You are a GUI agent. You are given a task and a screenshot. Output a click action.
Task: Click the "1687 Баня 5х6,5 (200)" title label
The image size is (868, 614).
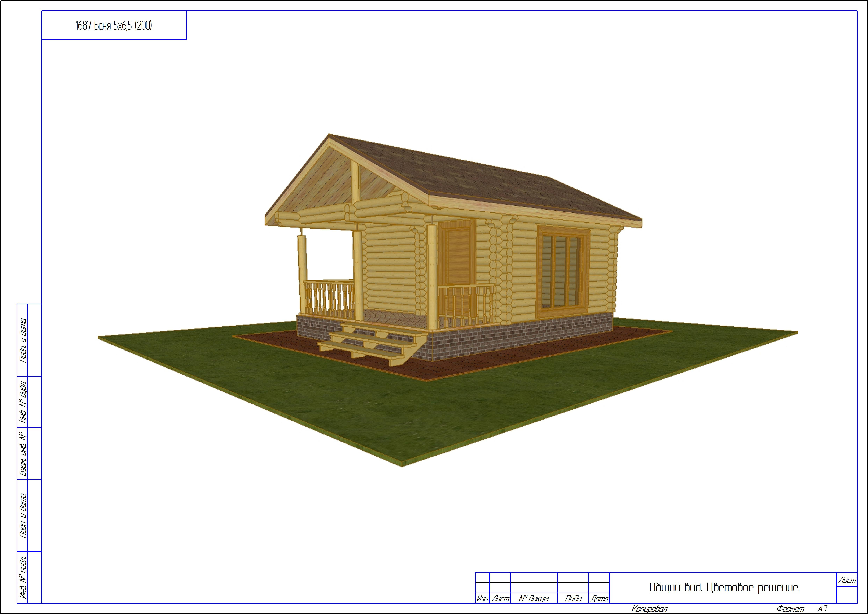click(113, 26)
